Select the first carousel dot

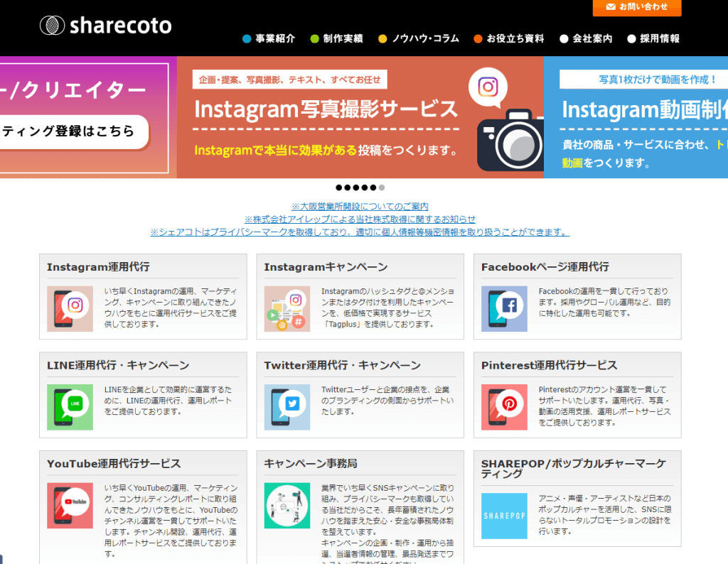coord(339,188)
